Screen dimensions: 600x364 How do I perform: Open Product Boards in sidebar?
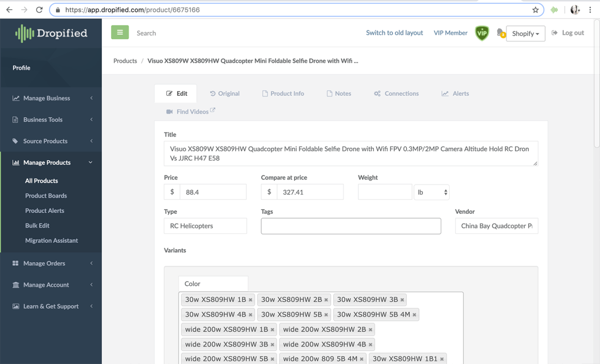46,196
